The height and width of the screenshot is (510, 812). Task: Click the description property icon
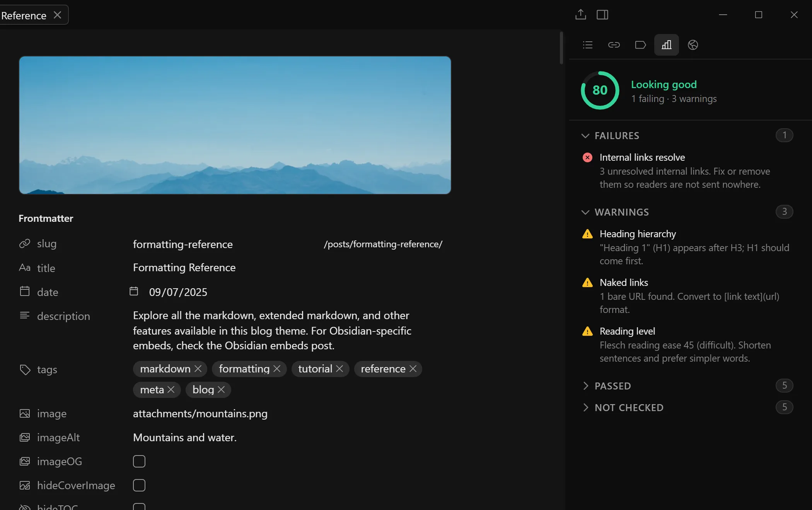tap(25, 315)
